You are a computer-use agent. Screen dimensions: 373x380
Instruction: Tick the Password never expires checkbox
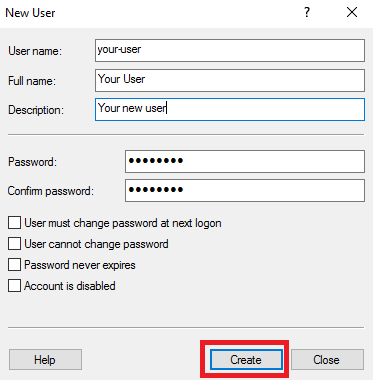(14, 265)
